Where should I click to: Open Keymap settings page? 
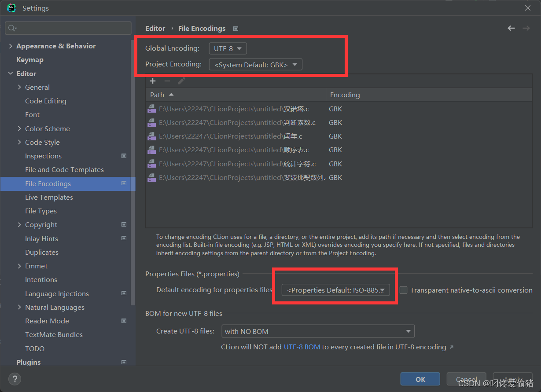tap(30, 59)
